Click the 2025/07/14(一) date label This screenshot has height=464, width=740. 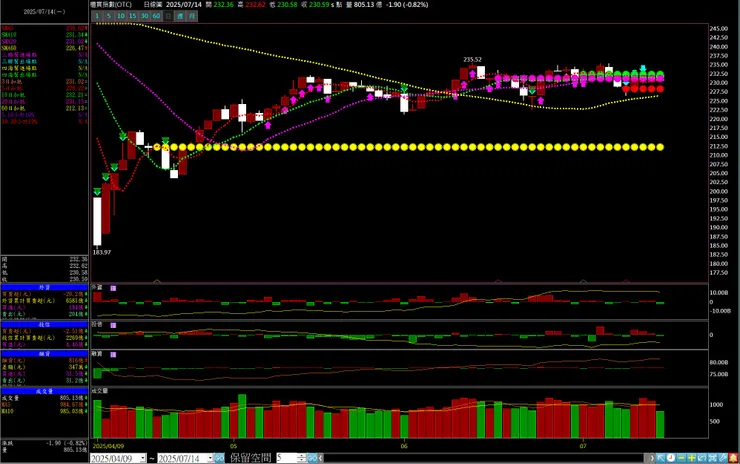click(44, 12)
